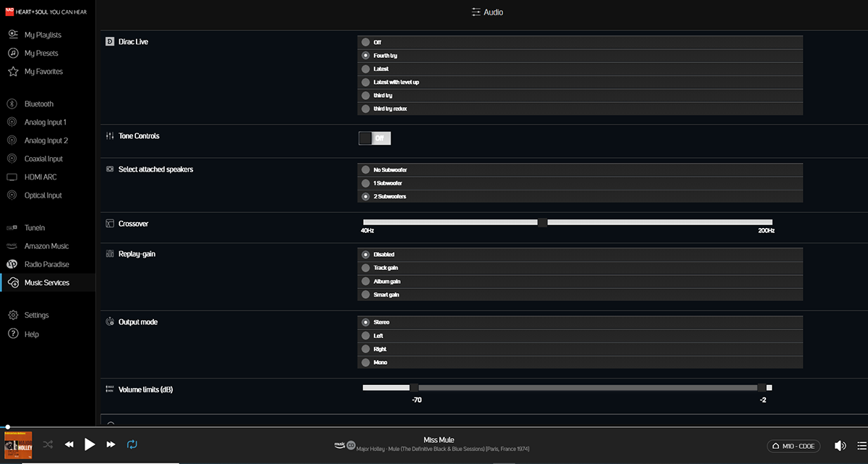Toggle the Tone Controls switch

point(375,138)
